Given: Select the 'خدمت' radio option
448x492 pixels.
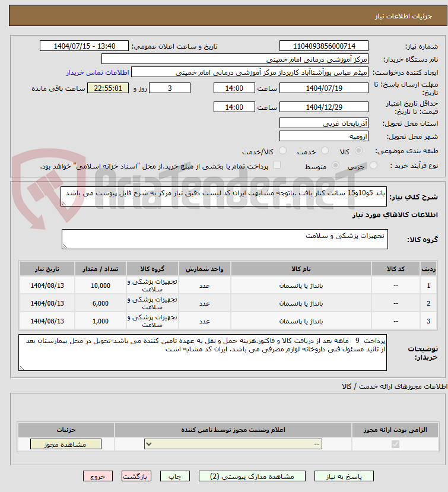Looking at the screenshot, I should pyautogui.click(x=325, y=151).
